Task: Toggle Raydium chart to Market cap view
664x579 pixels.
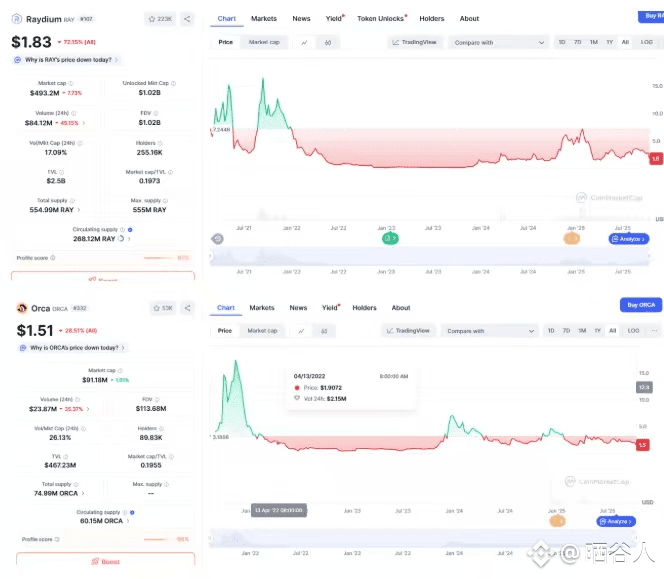Action: click(264, 42)
